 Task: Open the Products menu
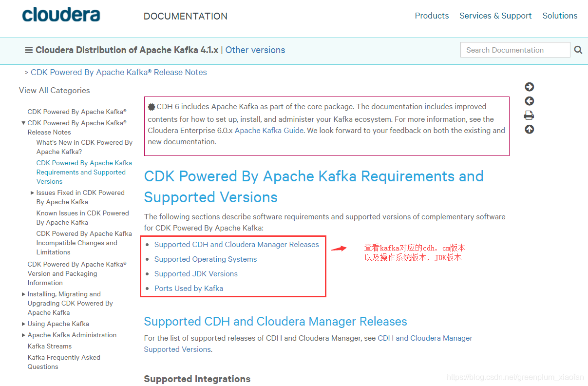click(x=432, y=16)
